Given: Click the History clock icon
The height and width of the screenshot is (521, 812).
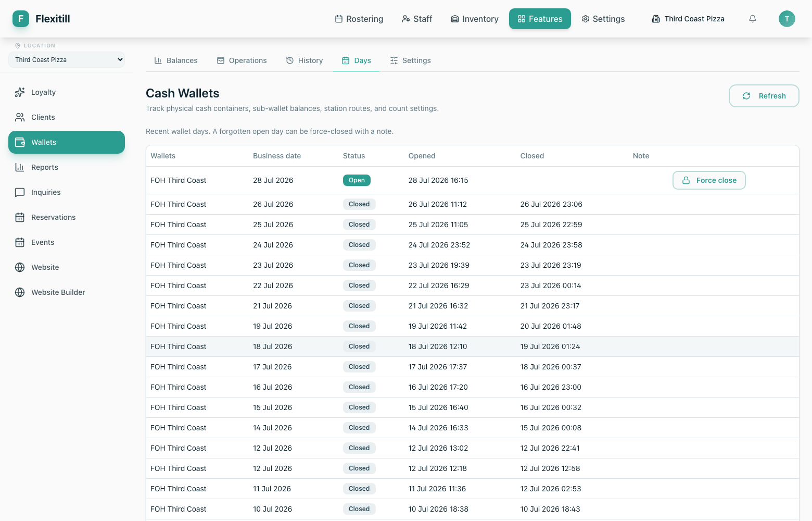Looking at the screenshot, I should tap(290, 60).
